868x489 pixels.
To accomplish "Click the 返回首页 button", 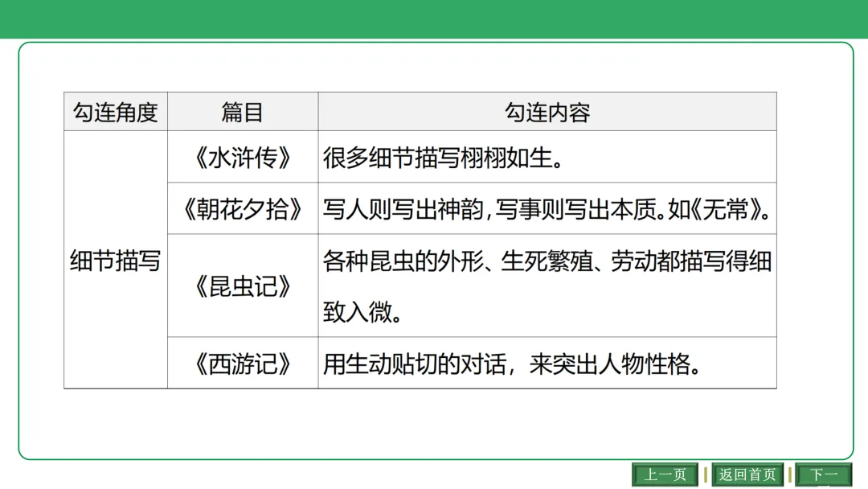I will click(x=747, y=475).
